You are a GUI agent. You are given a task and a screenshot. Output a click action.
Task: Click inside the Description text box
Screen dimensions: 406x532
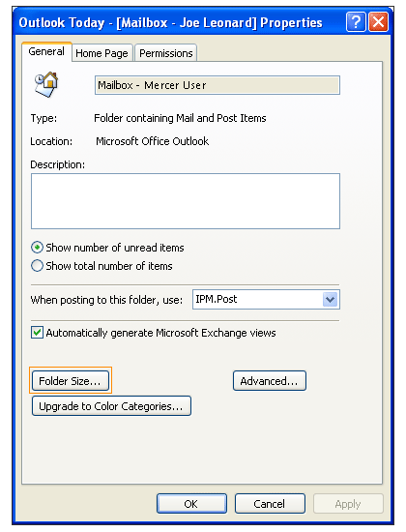(186, 201)
